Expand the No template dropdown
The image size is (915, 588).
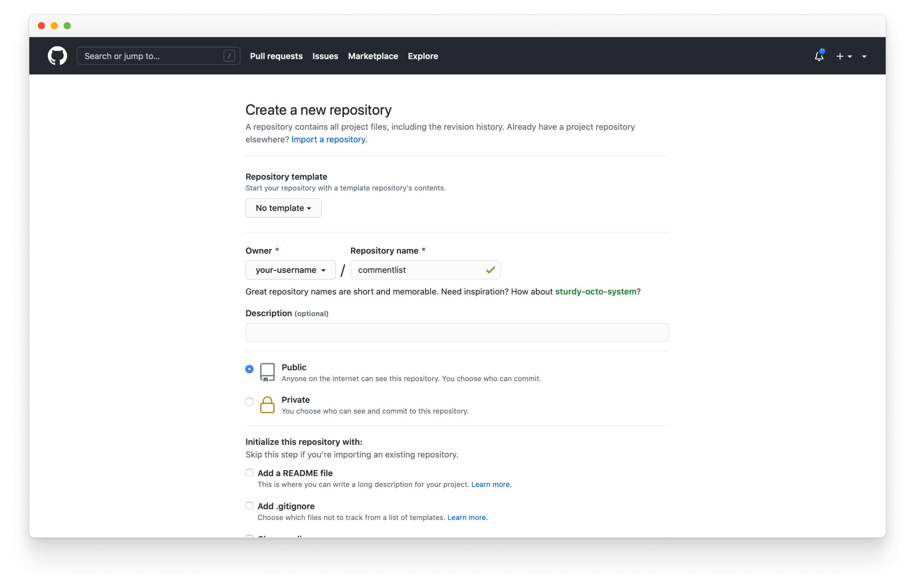[x=283, y=208]
